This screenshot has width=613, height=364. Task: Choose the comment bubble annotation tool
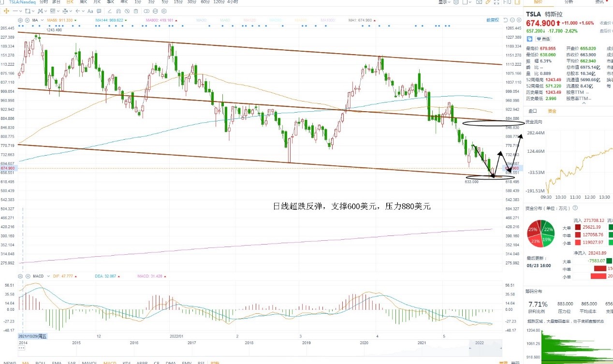[98, 11]
